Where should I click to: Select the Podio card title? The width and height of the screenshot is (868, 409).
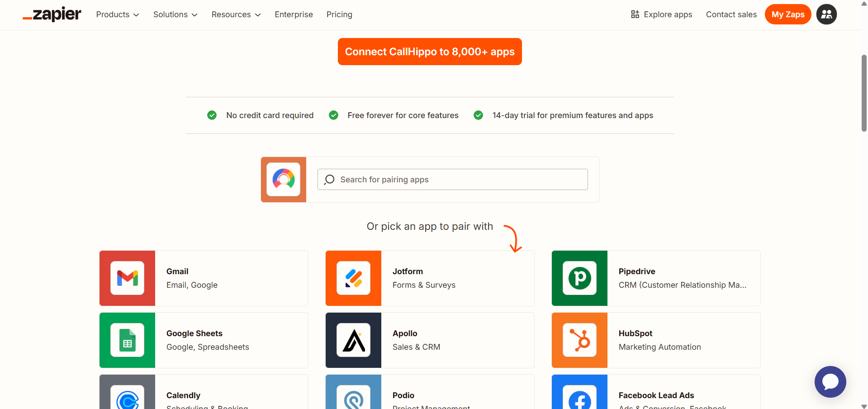(x=403, y=395)
